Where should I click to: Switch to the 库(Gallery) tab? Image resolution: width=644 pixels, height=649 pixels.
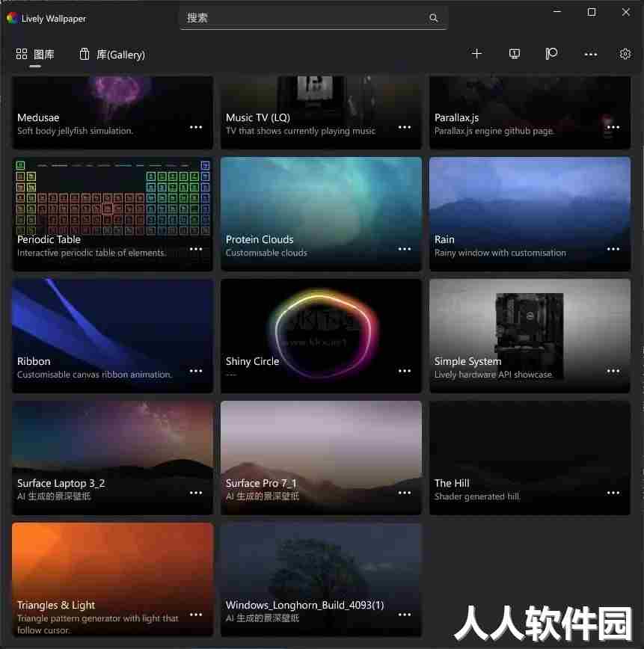[111, 55]
